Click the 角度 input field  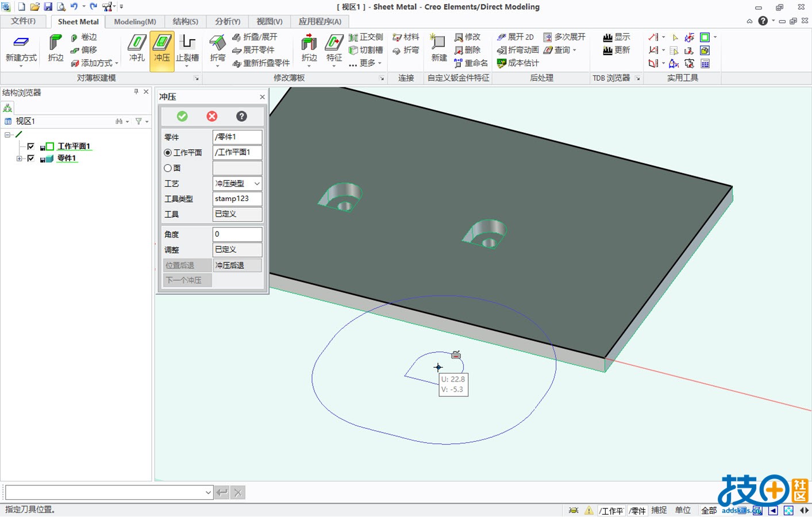tap(237, 234)
